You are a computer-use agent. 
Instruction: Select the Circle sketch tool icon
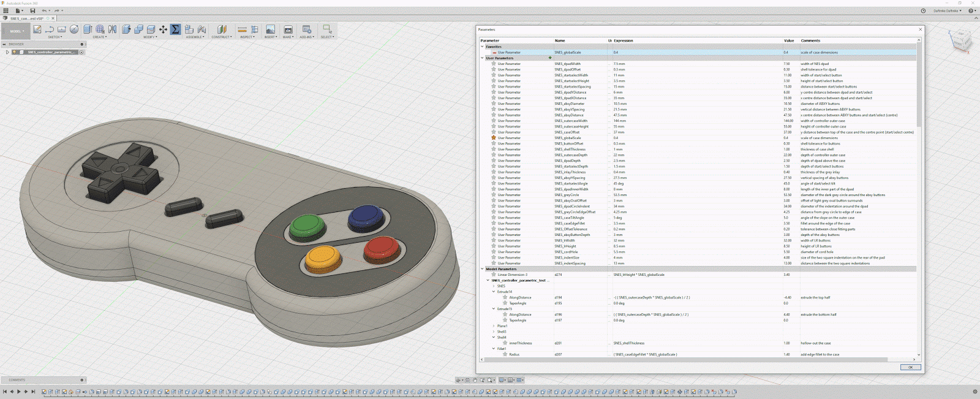coord(74,29)
